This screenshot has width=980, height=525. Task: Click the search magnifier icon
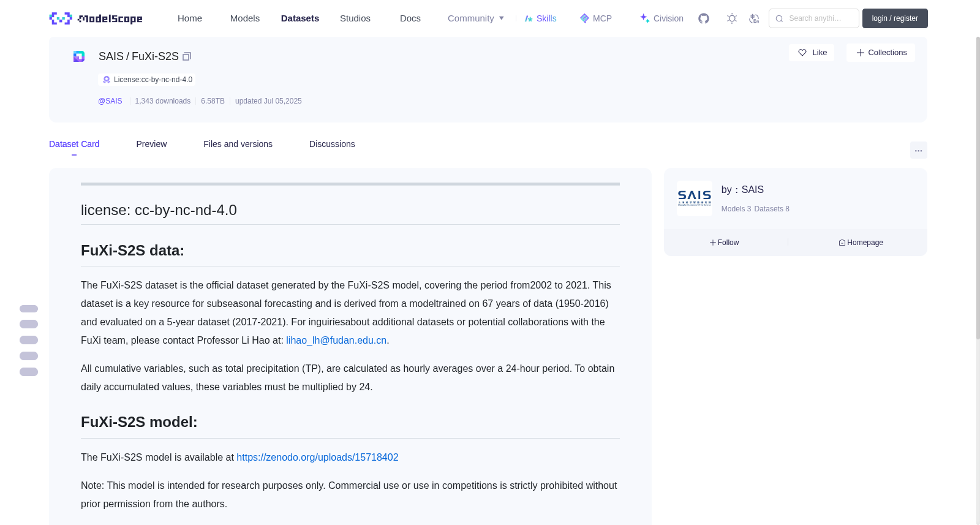coord(779,18)
